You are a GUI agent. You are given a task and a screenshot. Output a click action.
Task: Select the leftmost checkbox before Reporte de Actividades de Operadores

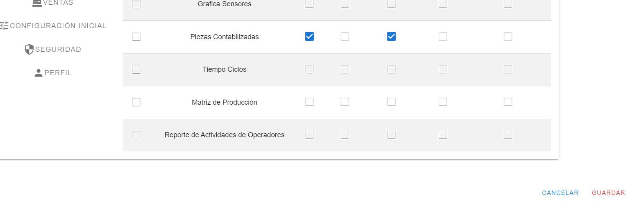(x=136, y=135)
